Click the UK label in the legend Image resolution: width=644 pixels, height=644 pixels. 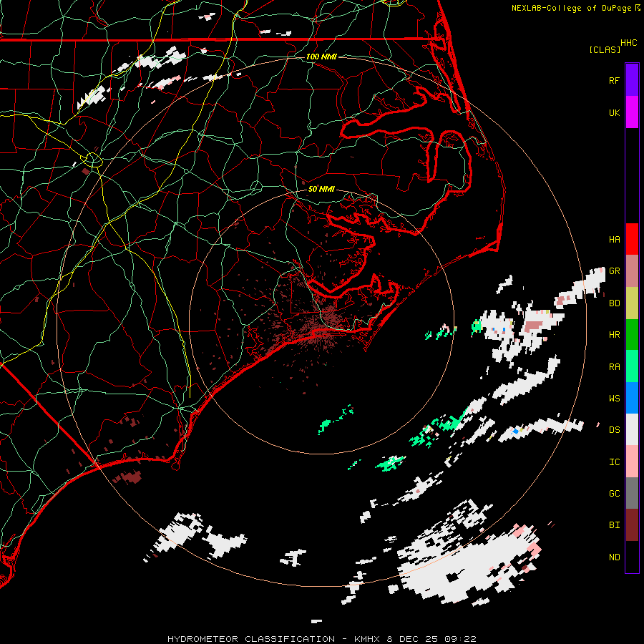click(614, 113)
